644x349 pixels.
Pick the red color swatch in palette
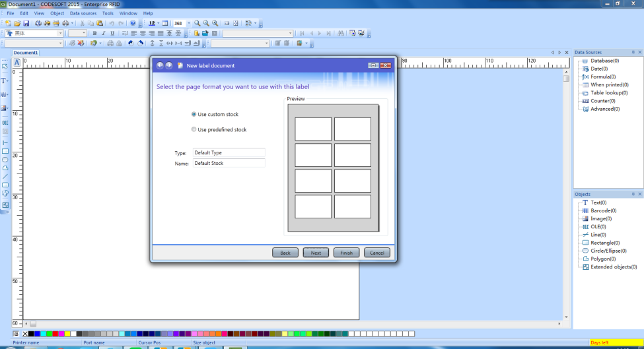coord(55,334)
